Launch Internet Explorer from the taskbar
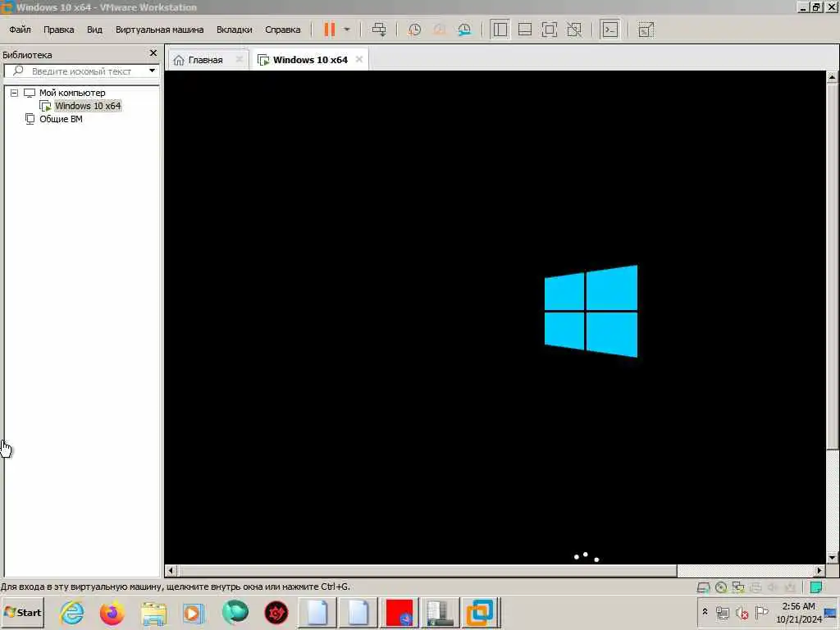This screenshot has height=630, width=840. point(72,612)
